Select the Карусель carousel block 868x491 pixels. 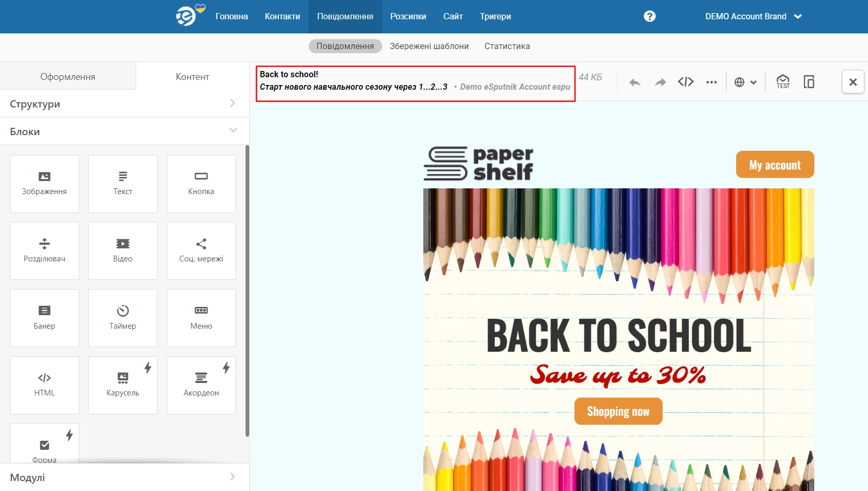[123, 385]
